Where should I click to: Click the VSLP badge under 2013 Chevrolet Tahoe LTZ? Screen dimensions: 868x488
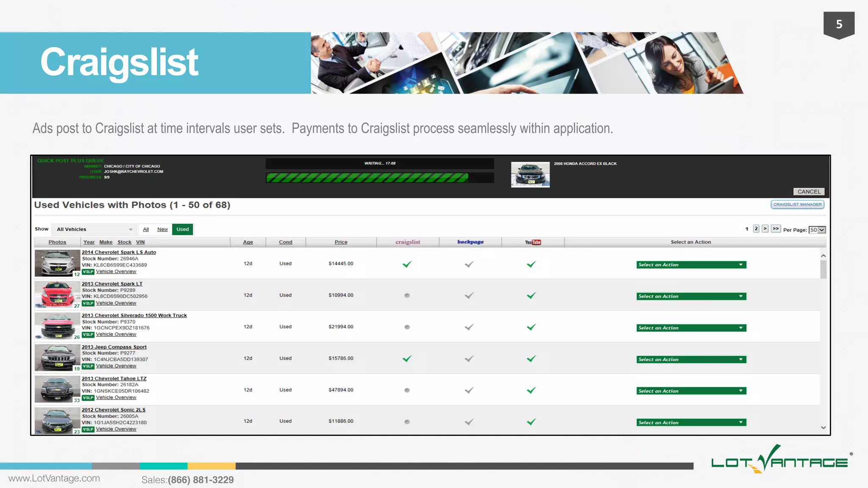[x=88, y=398]
